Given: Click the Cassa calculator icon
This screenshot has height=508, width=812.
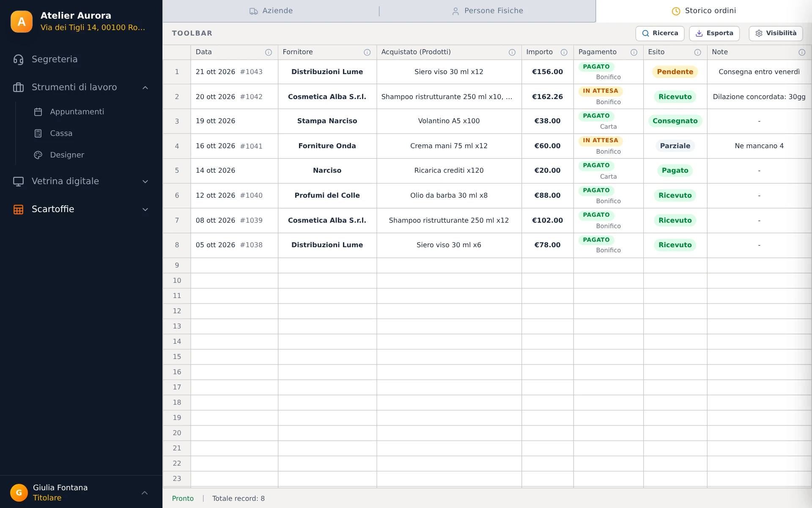Looking at the screenshot, I should click(x=38, y=133).
